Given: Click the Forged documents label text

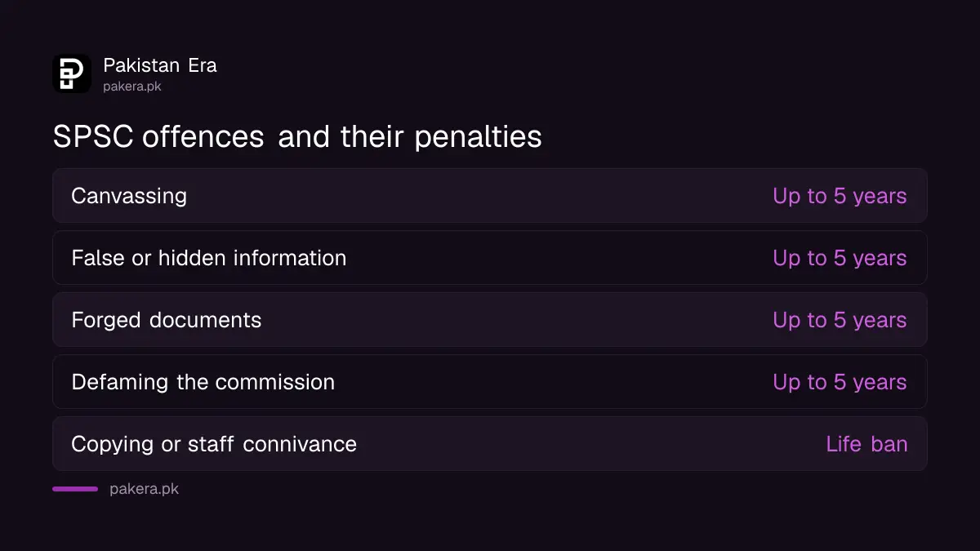Looking at the screenshot, I should coord(167,320).
